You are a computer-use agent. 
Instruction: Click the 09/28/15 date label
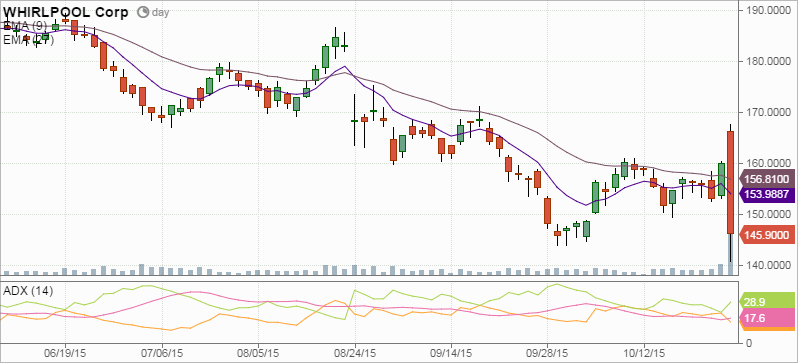pyautogui.click(x=548, y=352)
